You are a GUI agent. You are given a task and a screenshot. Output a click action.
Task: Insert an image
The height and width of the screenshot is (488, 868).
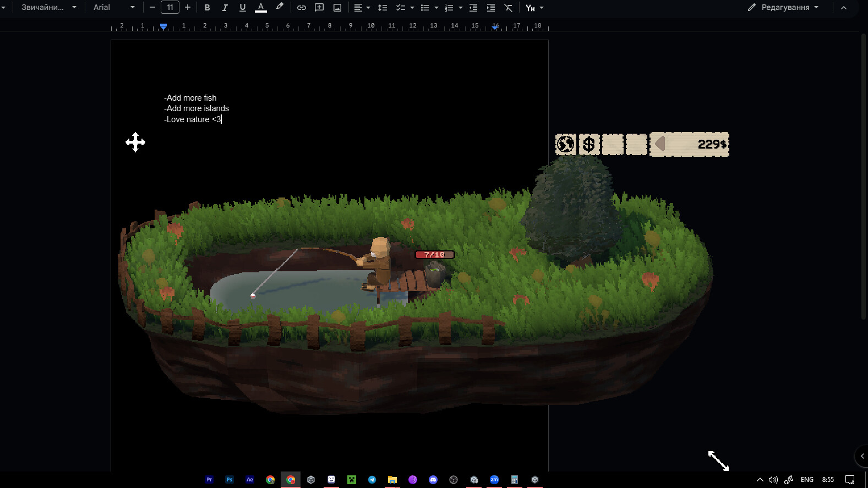(337, 8)
